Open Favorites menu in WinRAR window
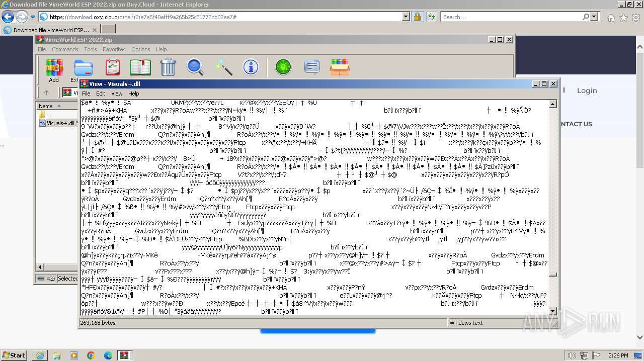Viewport: 644px width, 362px height. pos(114,49)
